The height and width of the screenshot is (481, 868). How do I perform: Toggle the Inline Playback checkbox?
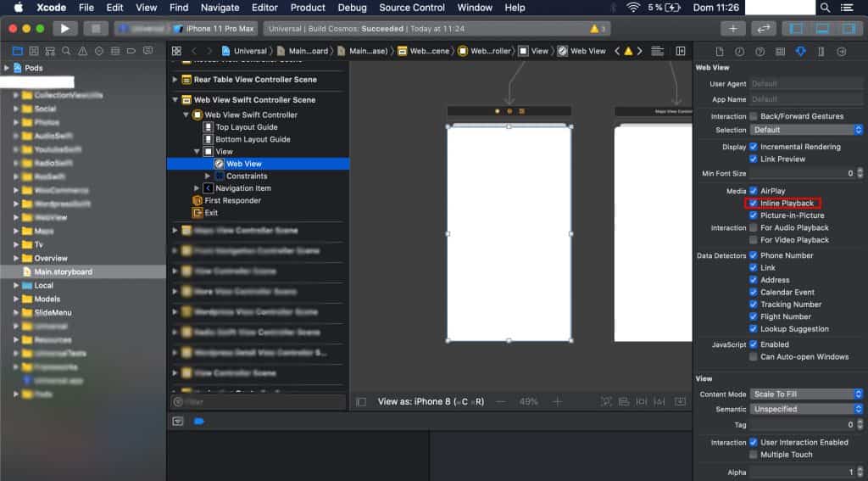[x=754, y=204]
